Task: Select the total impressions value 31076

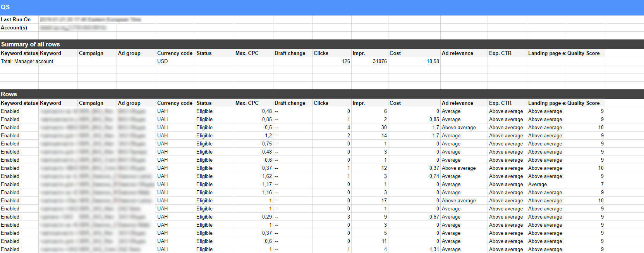Action: pos(380,61)
